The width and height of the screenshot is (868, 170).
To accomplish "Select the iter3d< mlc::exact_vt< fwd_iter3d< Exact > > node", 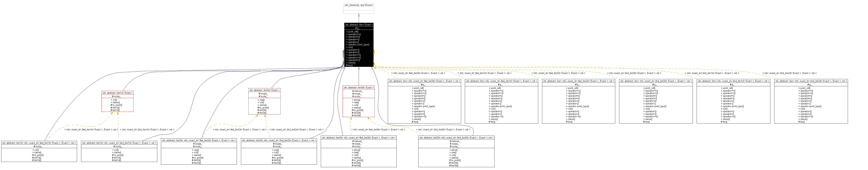I will coord(359,151).
